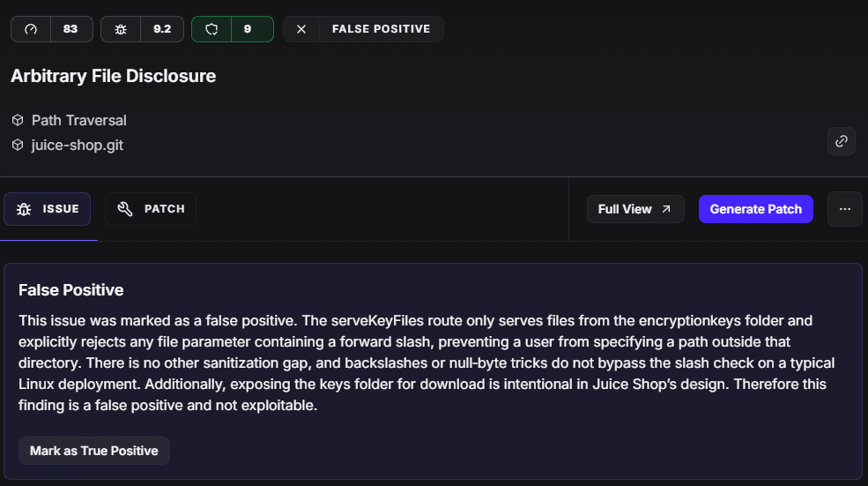This screenshot has height=486, width=868.
Task: Click the X icon on the FALSE POSITIVE badge
Action: tap(301, 29)
